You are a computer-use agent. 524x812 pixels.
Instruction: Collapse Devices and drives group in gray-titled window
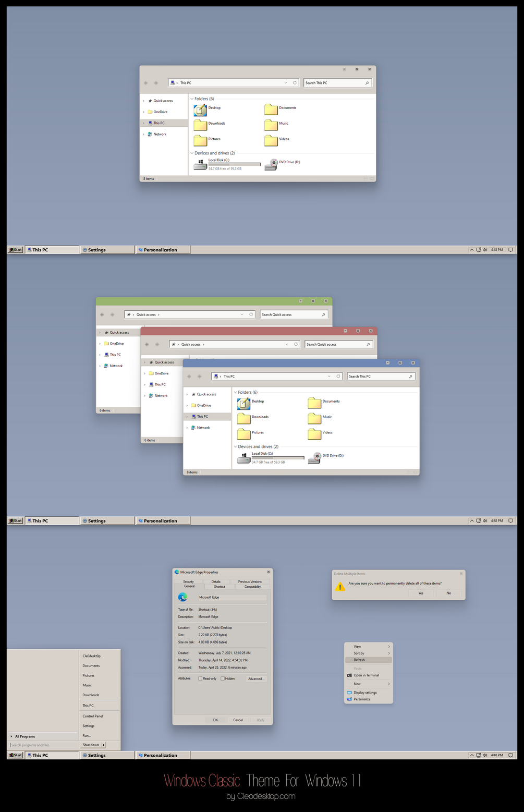pos(192,153)
